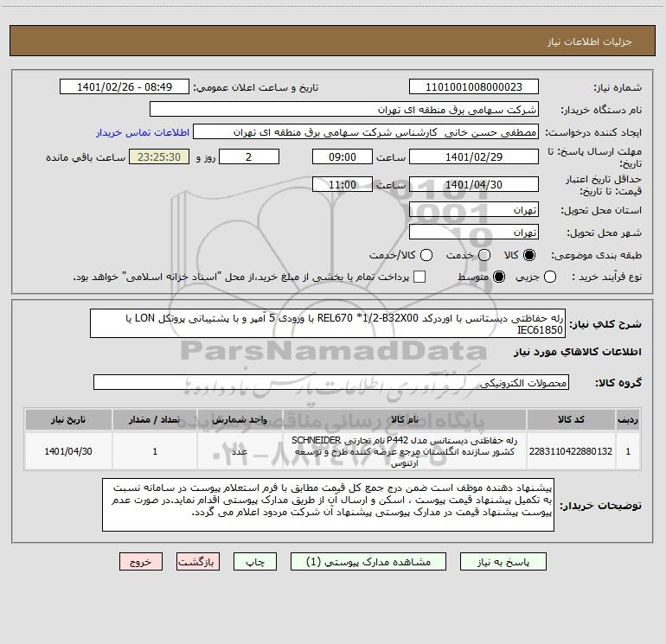666x644 pixels.
Task: Click the تعداد / مقدار column header
Action: pyautogui.click(x=155, y=419)
